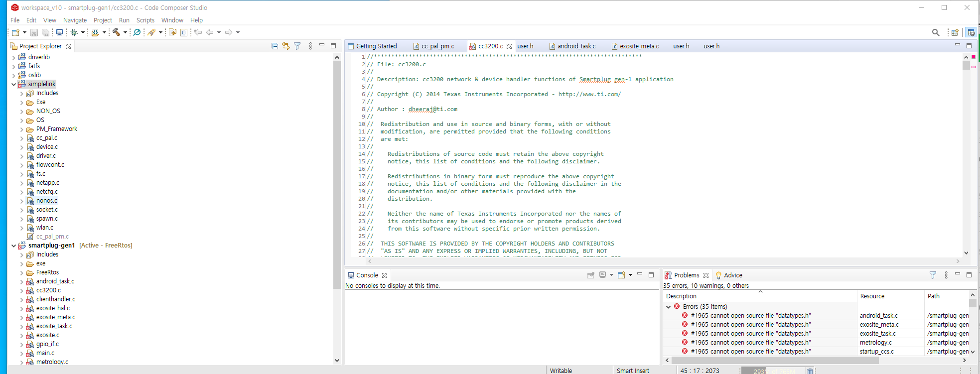The width and height of the screenshot is (980, 374).
Task: Open the File menu
Action: 15,20
